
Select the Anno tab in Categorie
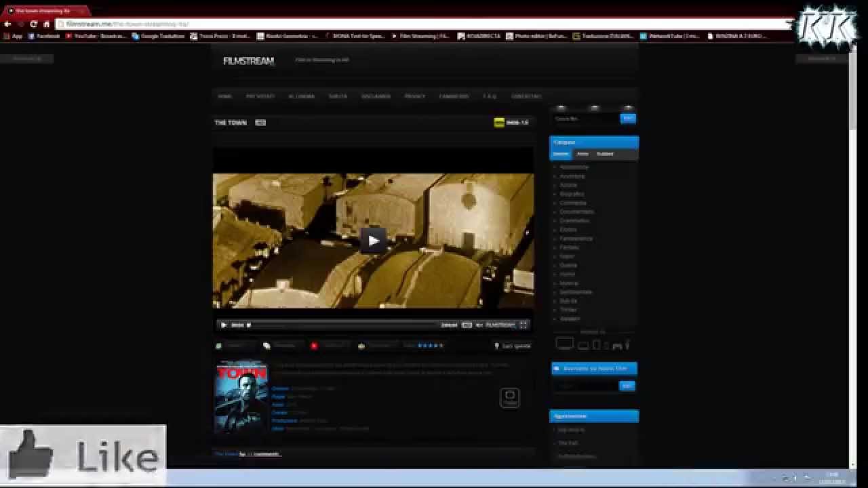pyautogui.click(x=583, y=154)
